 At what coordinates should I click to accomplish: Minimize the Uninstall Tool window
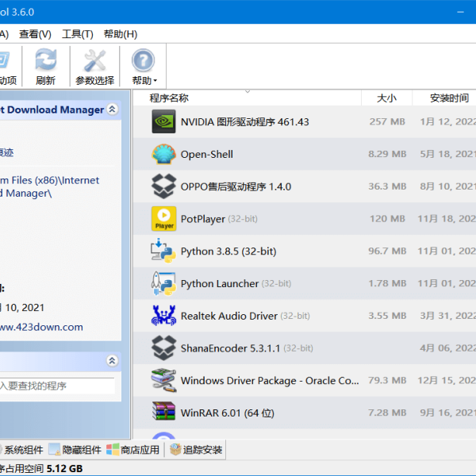460,12
